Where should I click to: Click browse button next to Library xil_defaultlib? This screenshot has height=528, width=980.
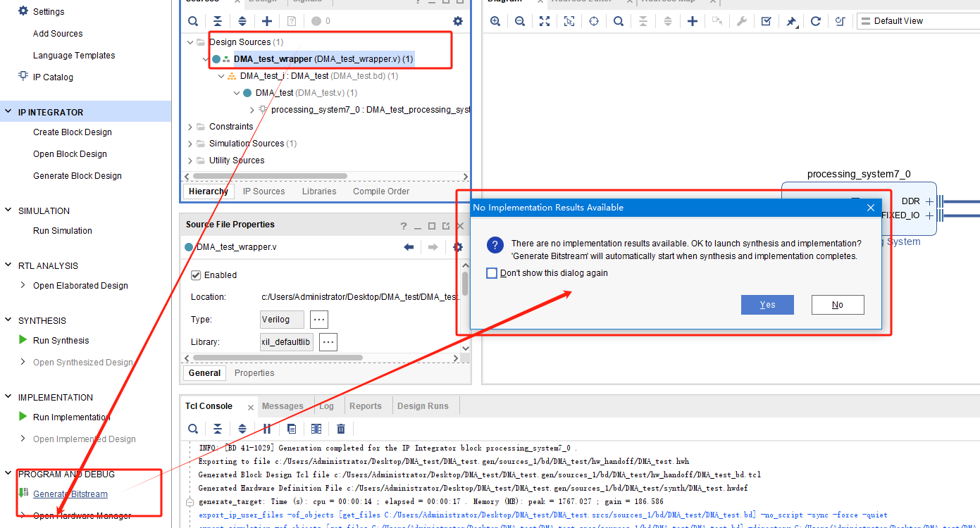328,342
